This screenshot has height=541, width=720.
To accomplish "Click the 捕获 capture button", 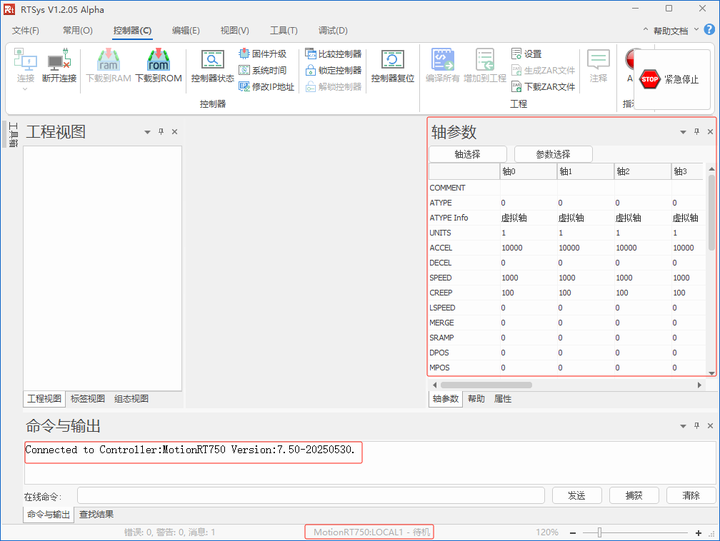I will point(634,496).
